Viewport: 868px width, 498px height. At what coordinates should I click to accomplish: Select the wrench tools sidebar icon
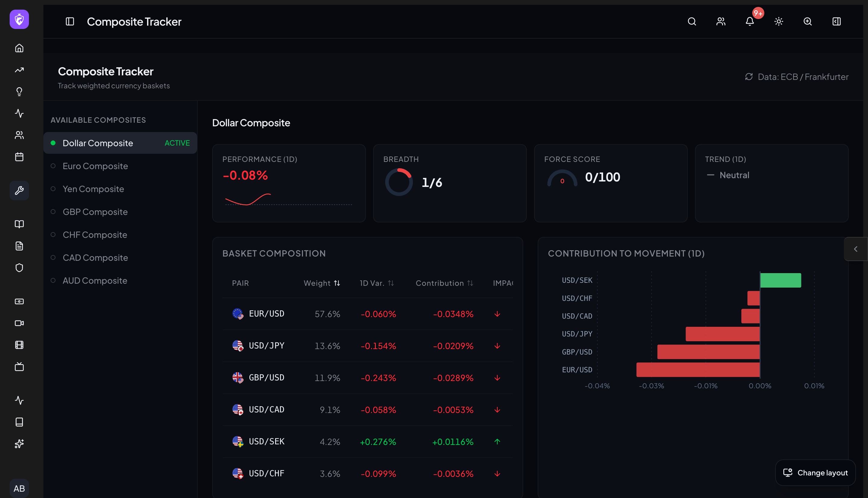19,191
